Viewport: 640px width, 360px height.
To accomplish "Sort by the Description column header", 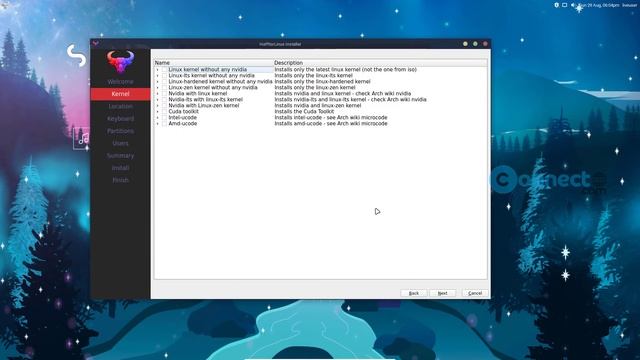I will coord(380,63).
